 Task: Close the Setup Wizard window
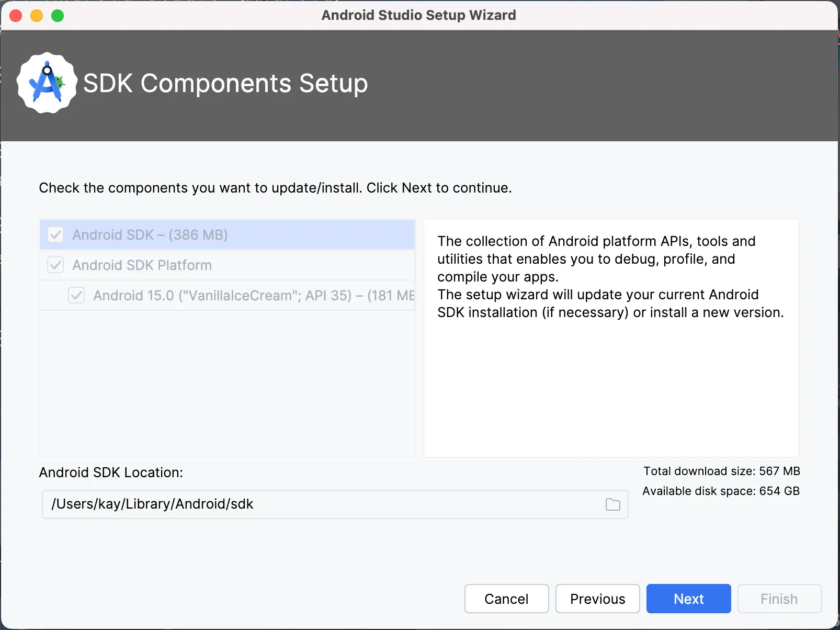16,16
